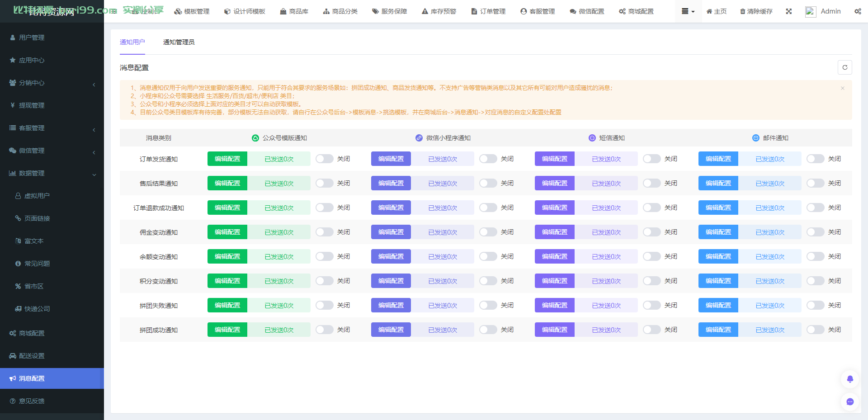Click 短信通知 编辑配置 for 售后结果通知
This screenshot has width=868, height=420.
(555, 183)
